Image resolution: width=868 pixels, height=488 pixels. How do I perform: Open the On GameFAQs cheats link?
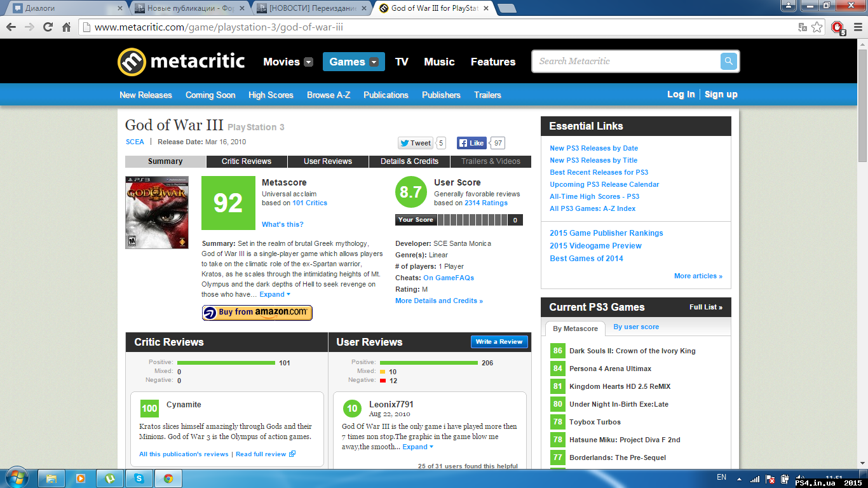pos(449,278)
